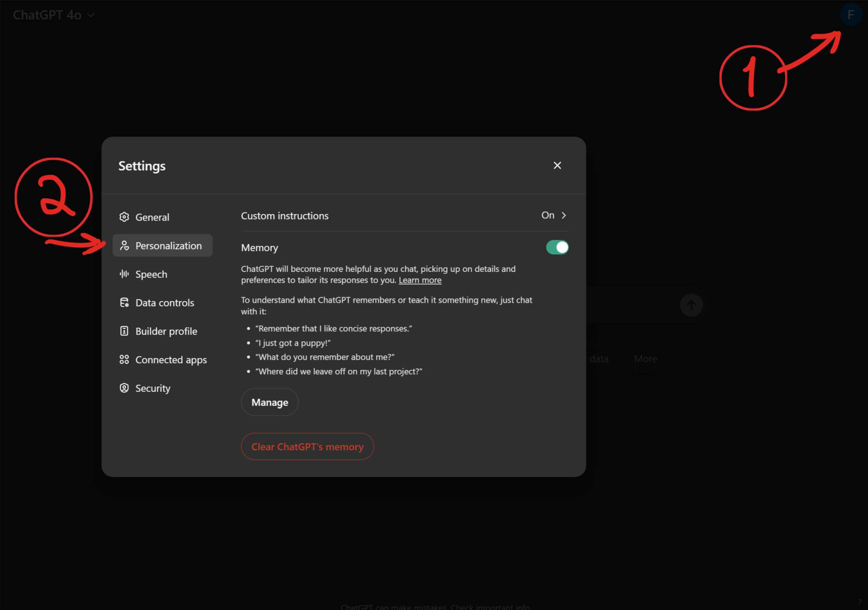868x610 pixels.
Task: Click “Remember that I like concise responses.” text
Action: pyautogui.click(x=334, y=328)
